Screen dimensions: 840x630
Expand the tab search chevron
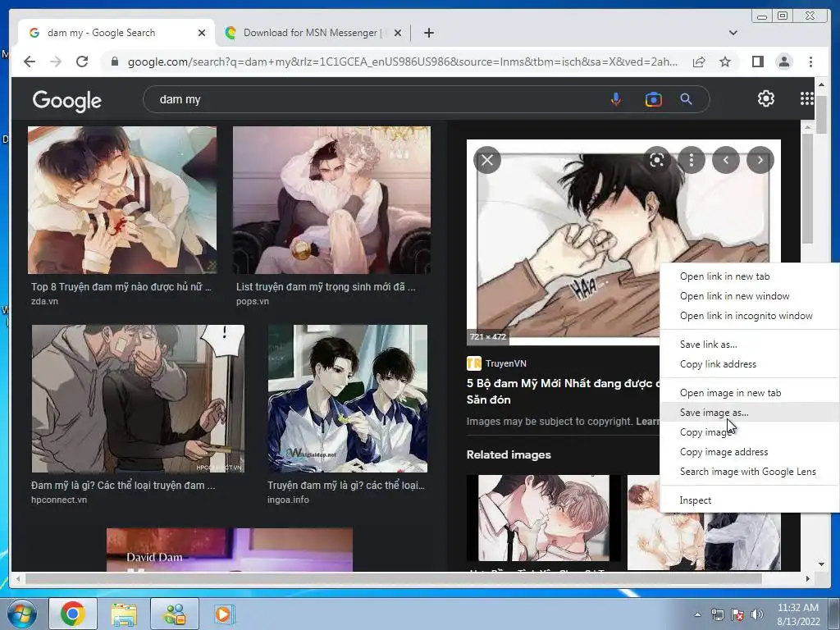tap(733, 33)
